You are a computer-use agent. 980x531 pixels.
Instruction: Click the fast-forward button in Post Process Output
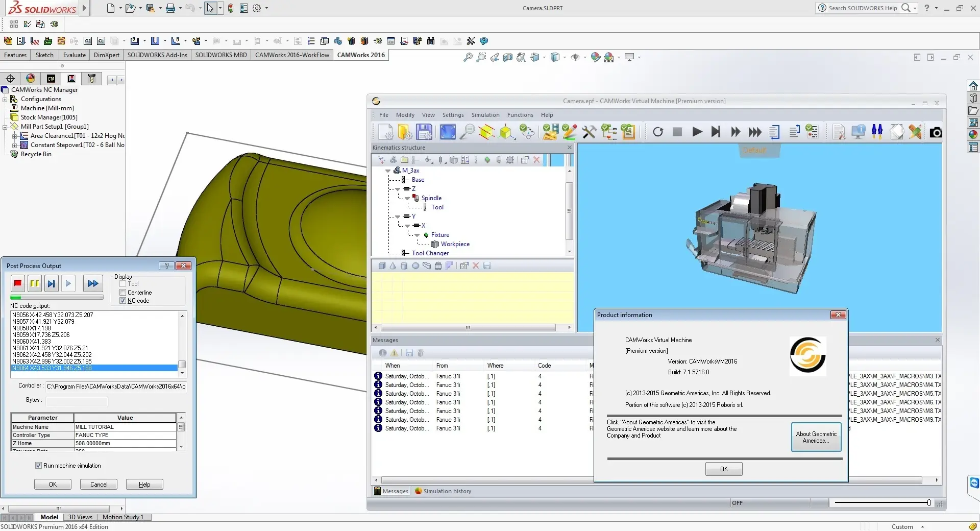coord(93,283)
